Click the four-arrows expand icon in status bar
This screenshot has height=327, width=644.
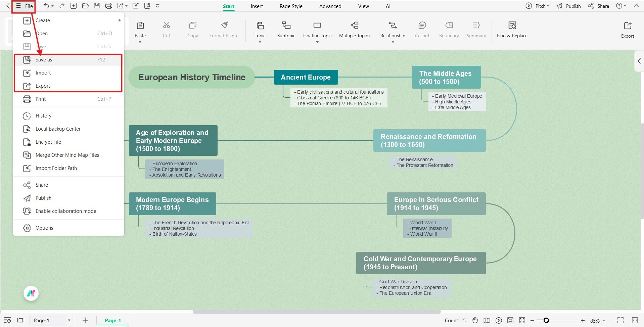pos(522,320)
